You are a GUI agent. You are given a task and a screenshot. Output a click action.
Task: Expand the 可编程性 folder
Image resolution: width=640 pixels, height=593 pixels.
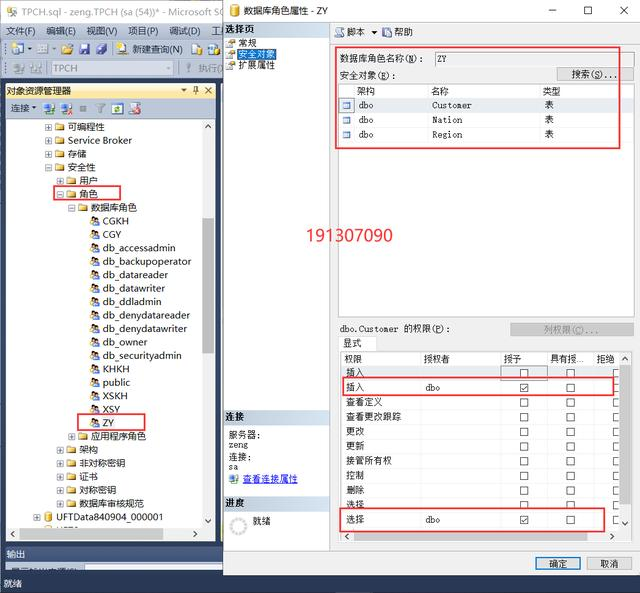tap(48, 127)
